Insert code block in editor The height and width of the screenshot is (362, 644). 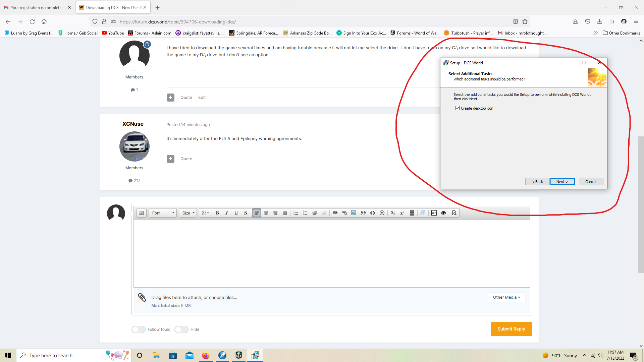pyautogui.click(x=373, y=213)
